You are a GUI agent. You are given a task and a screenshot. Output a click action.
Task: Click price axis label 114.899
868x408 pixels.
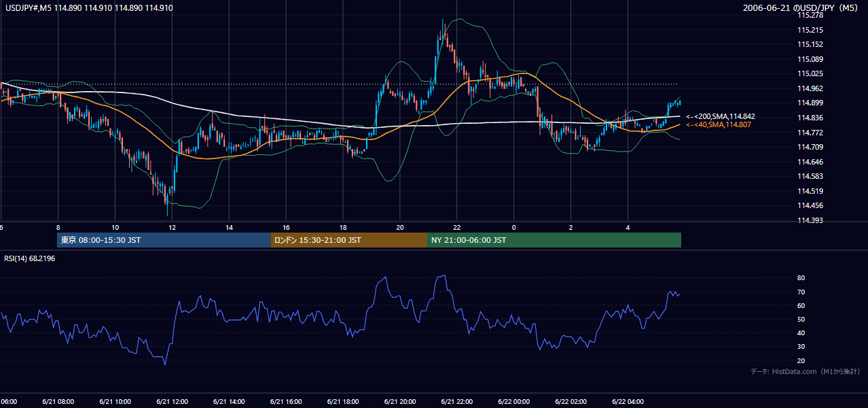click(x=810, y=103)
